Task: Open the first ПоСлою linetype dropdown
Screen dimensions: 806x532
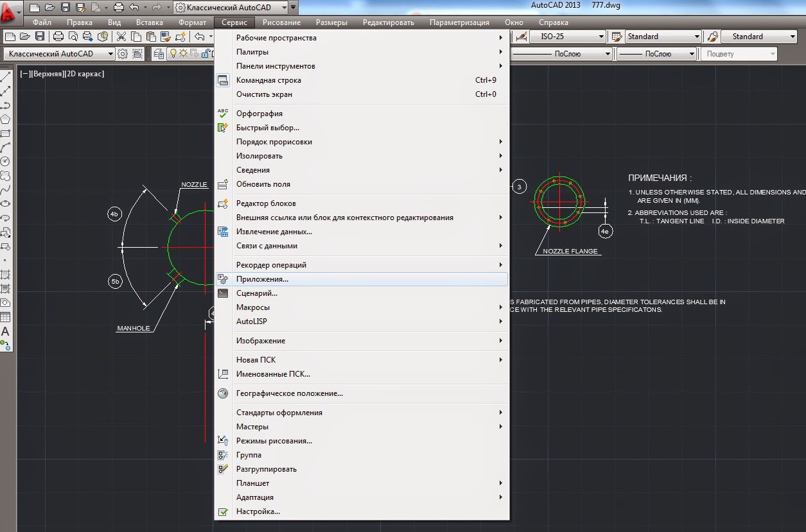Action: [561, 54]
